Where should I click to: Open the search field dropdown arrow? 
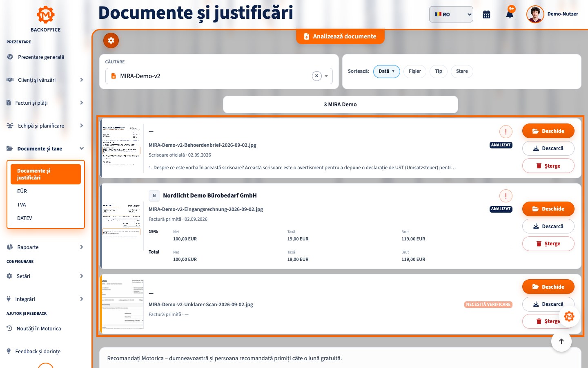326,76
